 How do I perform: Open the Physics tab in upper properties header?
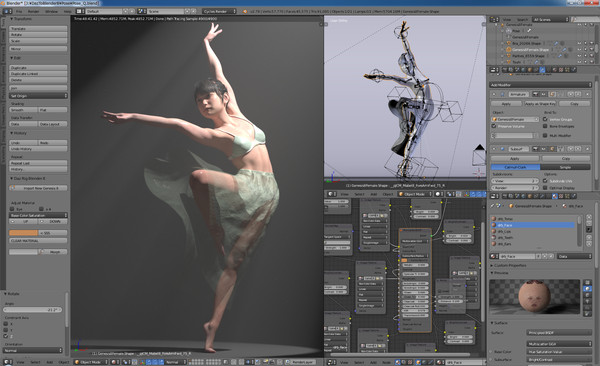[x=573, y=70]
